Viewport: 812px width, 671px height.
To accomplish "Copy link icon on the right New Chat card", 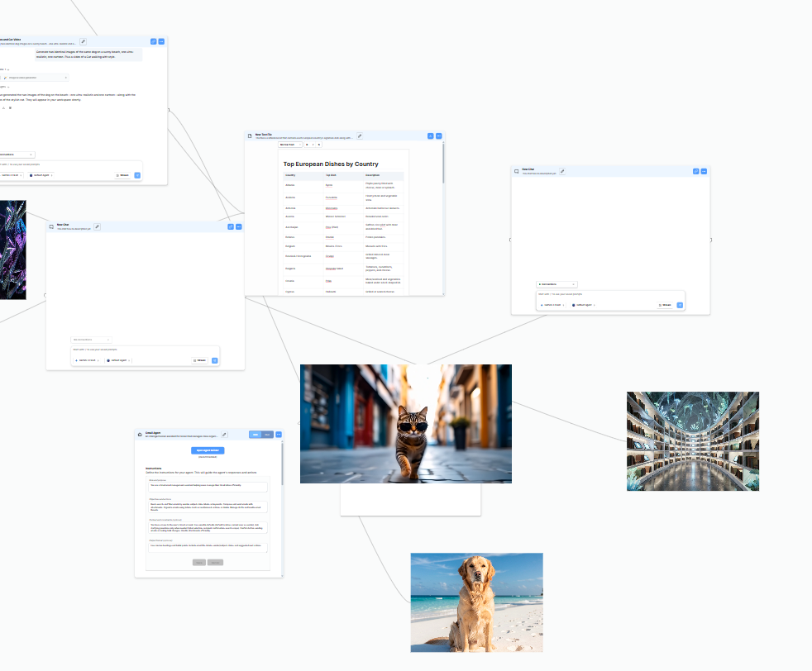I will coord(696,171).
